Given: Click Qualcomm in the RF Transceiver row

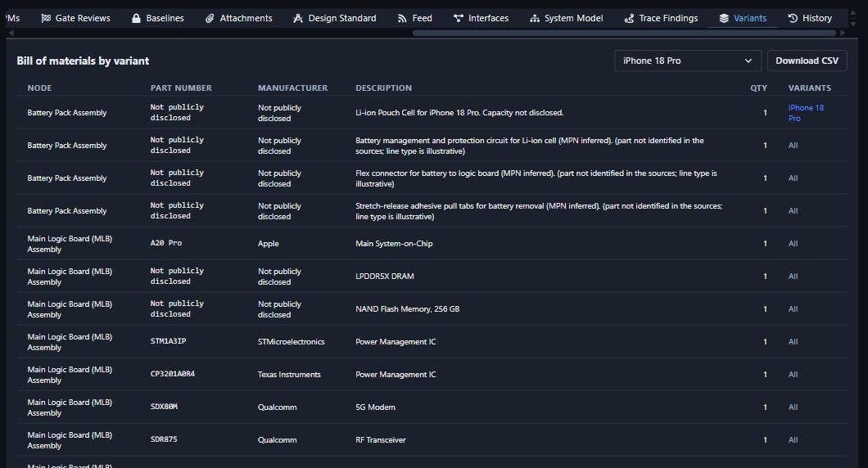Looking at the screenshot, I should click(x=278, y=440).
